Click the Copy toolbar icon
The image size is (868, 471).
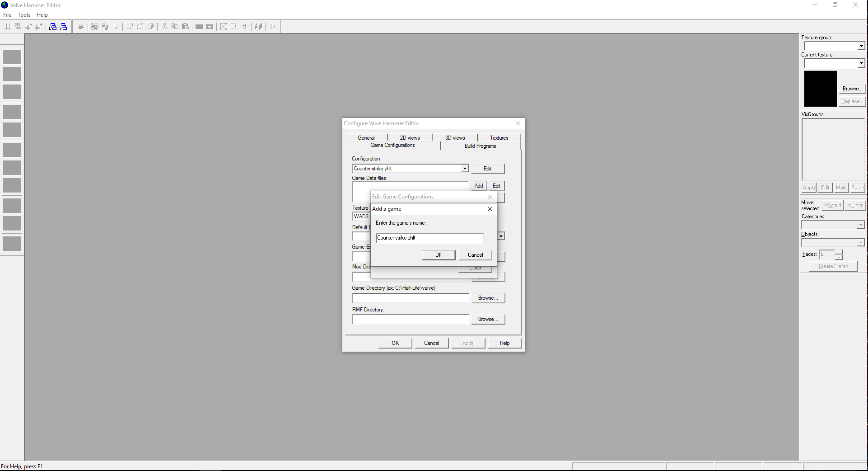(175, 27)
